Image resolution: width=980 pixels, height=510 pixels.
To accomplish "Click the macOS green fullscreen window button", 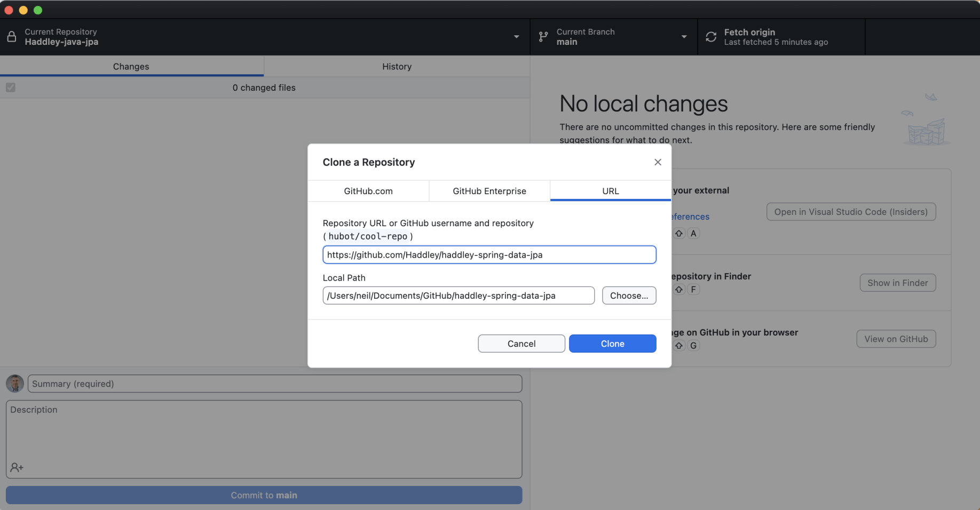I will pos(38,10).
